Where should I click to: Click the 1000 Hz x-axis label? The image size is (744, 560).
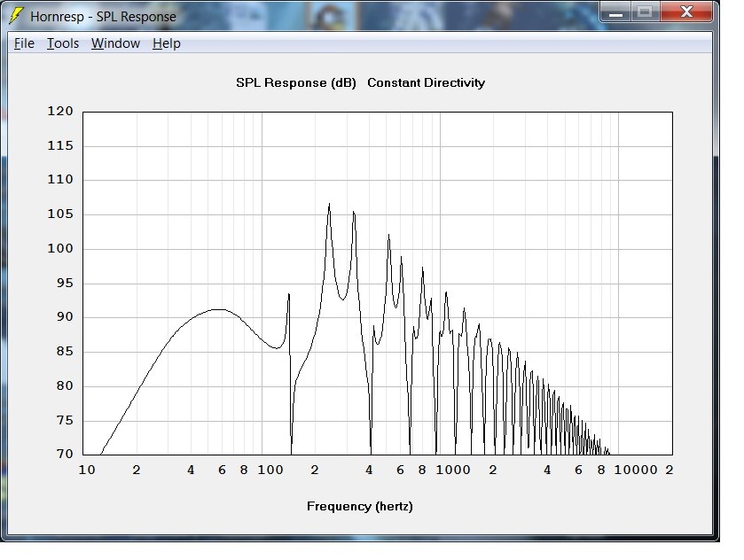click(453, 471)
